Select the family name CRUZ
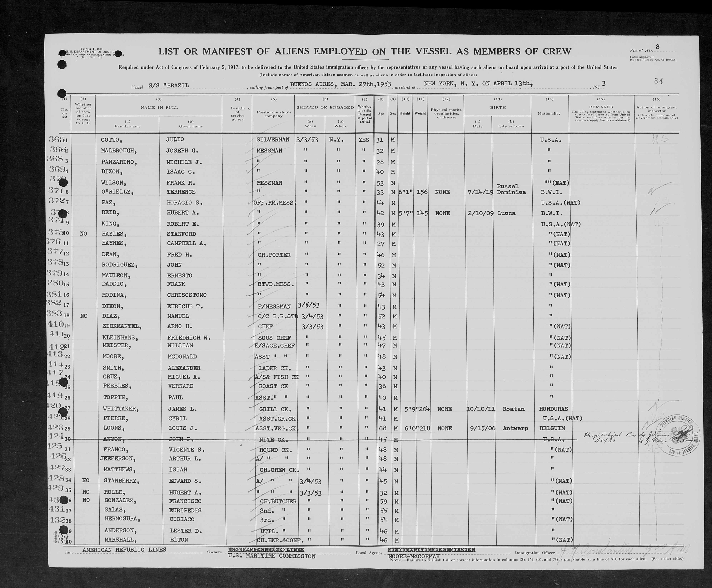The width and height of the screenshot is (712, 588). pos(112,377)
